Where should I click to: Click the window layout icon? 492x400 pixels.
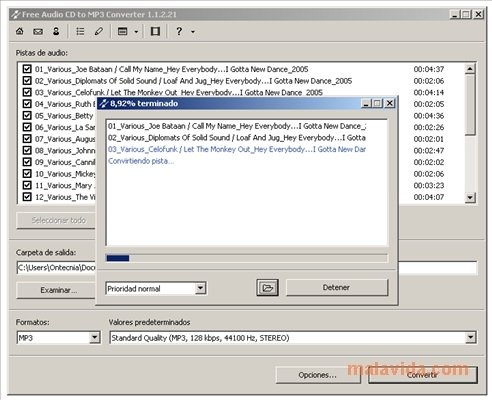click(x=123, y=31)
